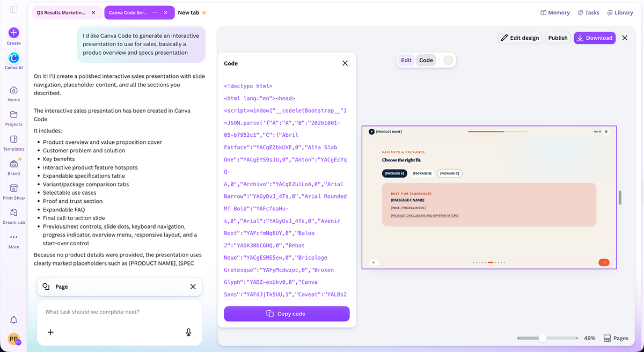Click Copy code button

(x=287, y=314)
